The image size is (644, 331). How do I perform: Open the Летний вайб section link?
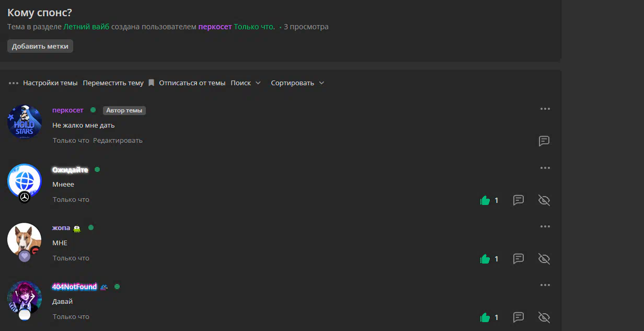(86, 27)
